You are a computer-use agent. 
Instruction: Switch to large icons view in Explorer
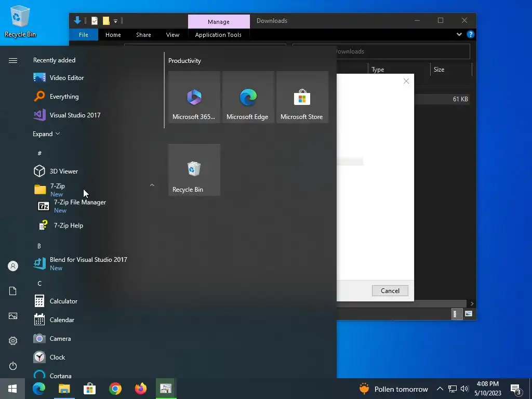(x=469, y=314)
